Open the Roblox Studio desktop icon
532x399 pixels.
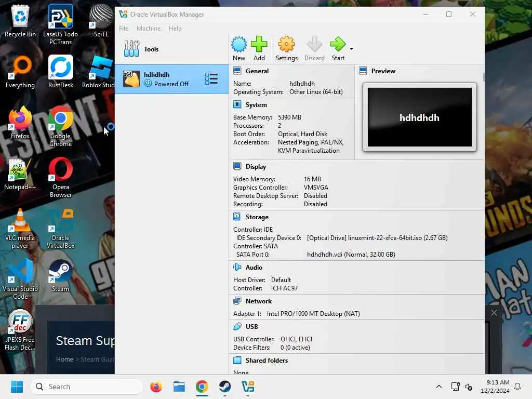click(98, 72)
